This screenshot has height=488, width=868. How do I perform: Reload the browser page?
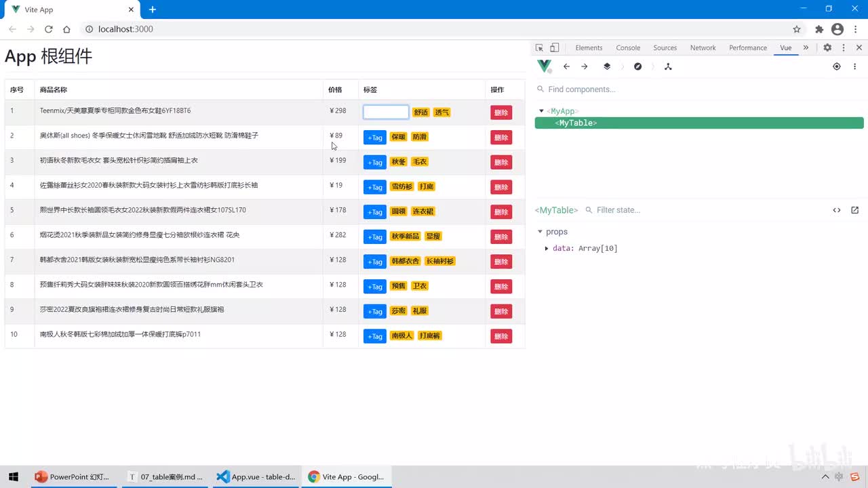coord(49,29)
